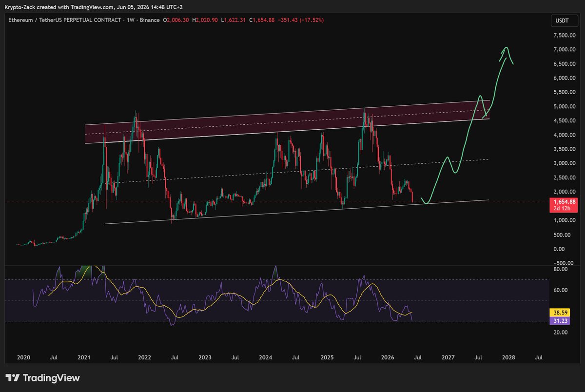The image size is (585, 392).
Task: Click the 2024 label on time axis
Action: point(265,357)
